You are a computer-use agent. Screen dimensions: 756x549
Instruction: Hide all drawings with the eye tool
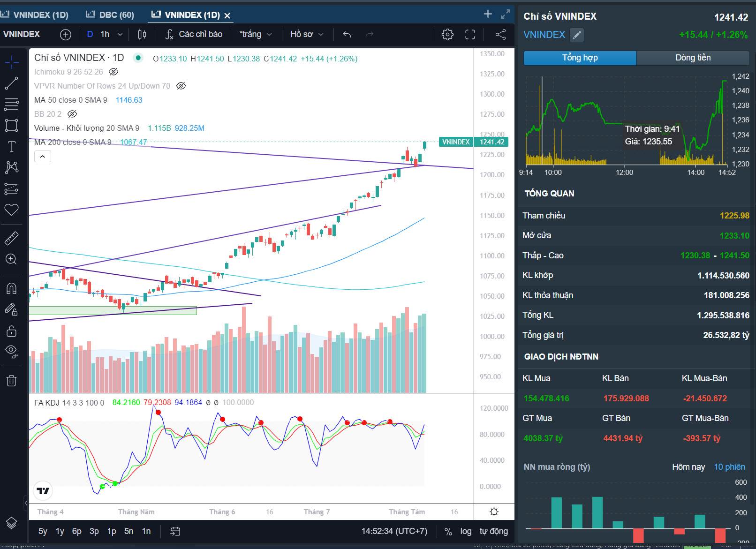tap(11, 352)
